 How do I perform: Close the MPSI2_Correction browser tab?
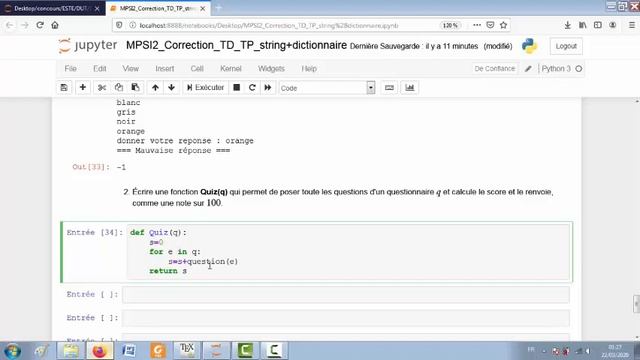pyautogui.click(x=203, y=8)
